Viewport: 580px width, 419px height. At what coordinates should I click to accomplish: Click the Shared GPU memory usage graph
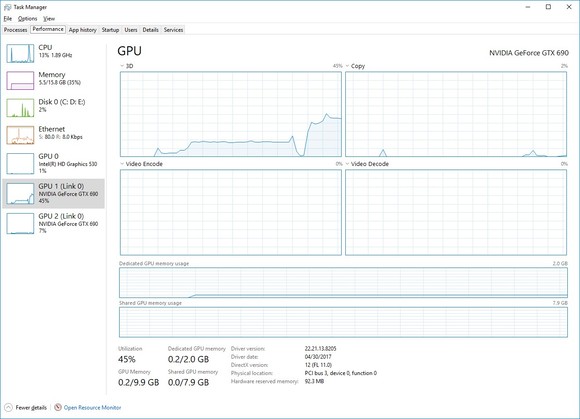pyautogui.click(x=343, y=322)
